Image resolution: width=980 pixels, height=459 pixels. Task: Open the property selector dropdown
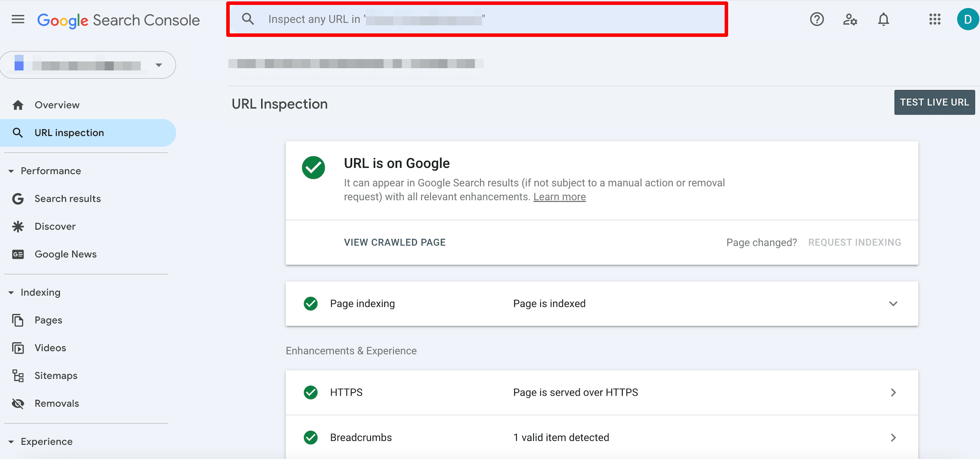click(159, 65)
